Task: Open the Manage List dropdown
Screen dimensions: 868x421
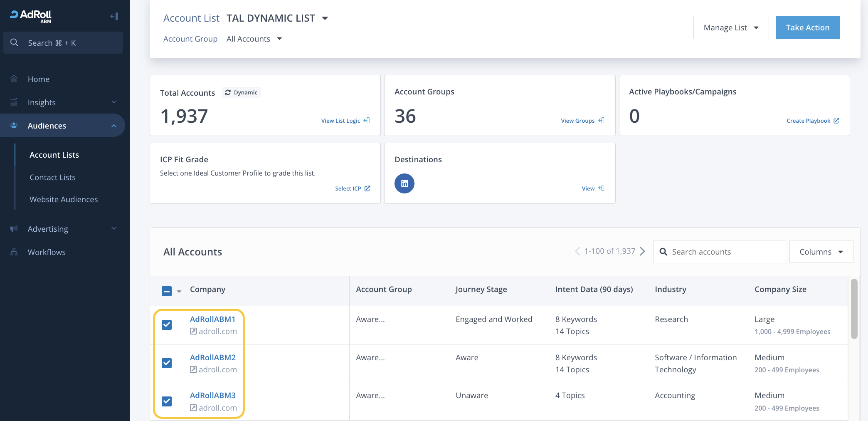Action: click(731, 27)
